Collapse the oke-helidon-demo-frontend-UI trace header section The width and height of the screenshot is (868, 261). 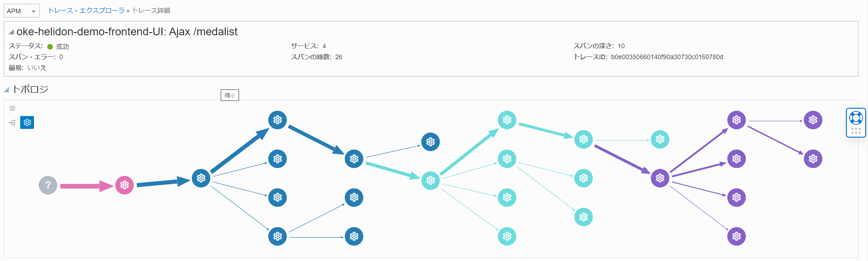[x=11, y=32]
